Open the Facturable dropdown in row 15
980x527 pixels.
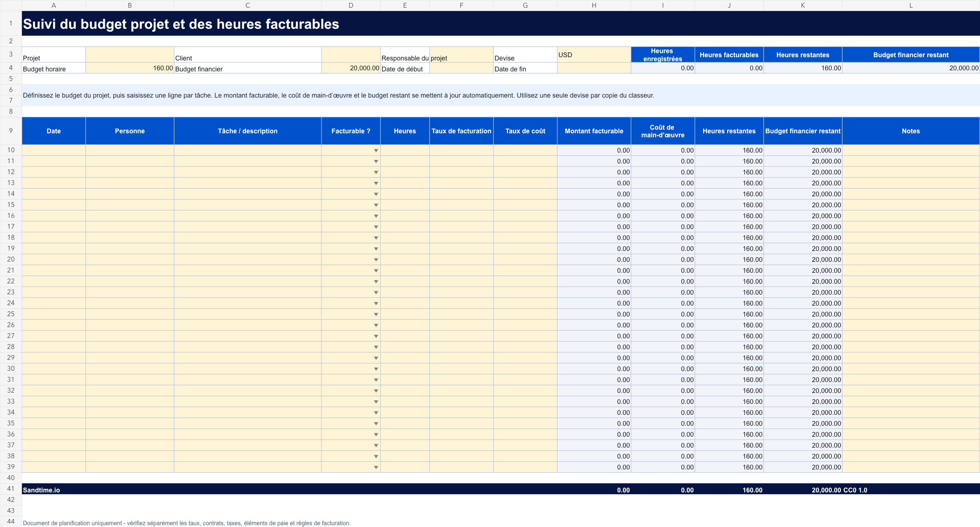376,205
